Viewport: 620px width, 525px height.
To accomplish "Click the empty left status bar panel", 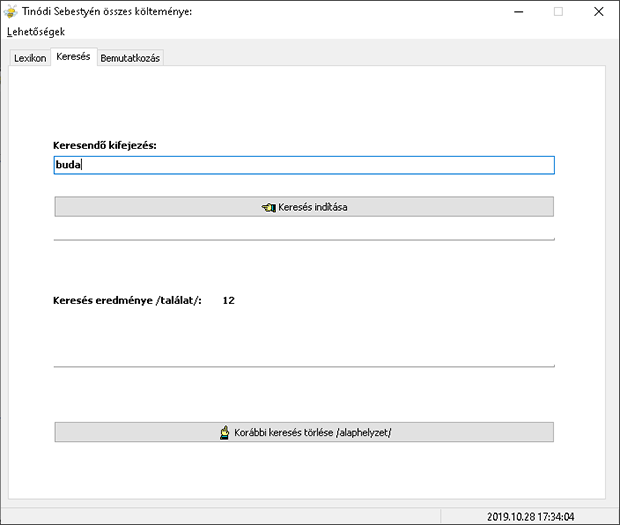I will point(221,517).
